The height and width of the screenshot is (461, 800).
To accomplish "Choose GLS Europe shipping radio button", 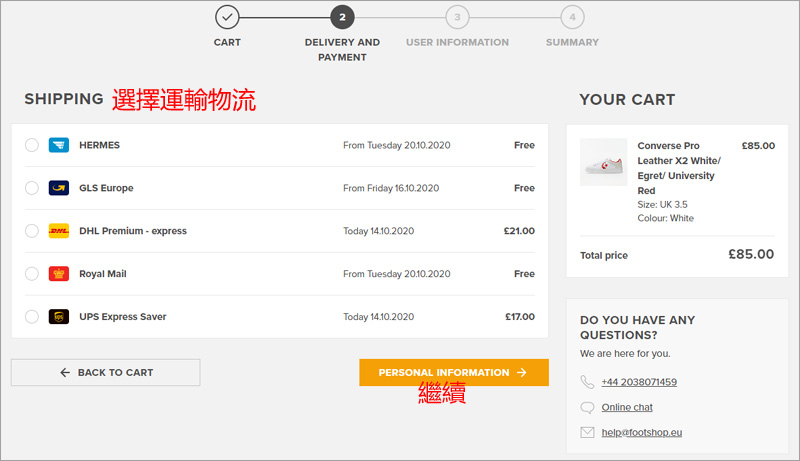I will (x=32, y=188).
